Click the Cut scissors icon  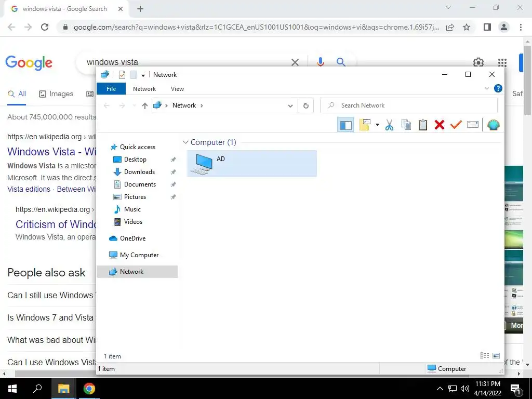pyautogui.click(x=390, y=125)
